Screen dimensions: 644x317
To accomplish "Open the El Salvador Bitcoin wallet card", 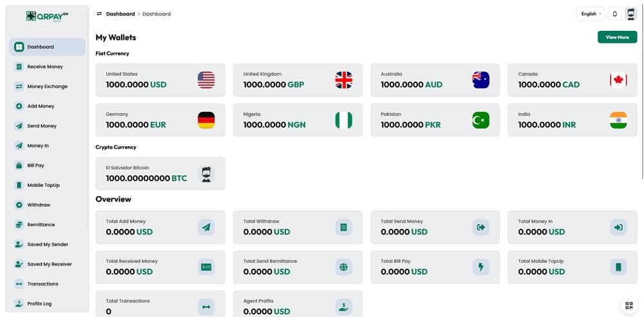I will pyautogui.click(x=160, y=174).
